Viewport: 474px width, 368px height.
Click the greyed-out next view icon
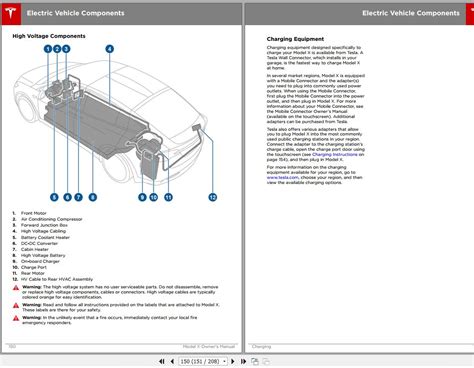point(266,361)
